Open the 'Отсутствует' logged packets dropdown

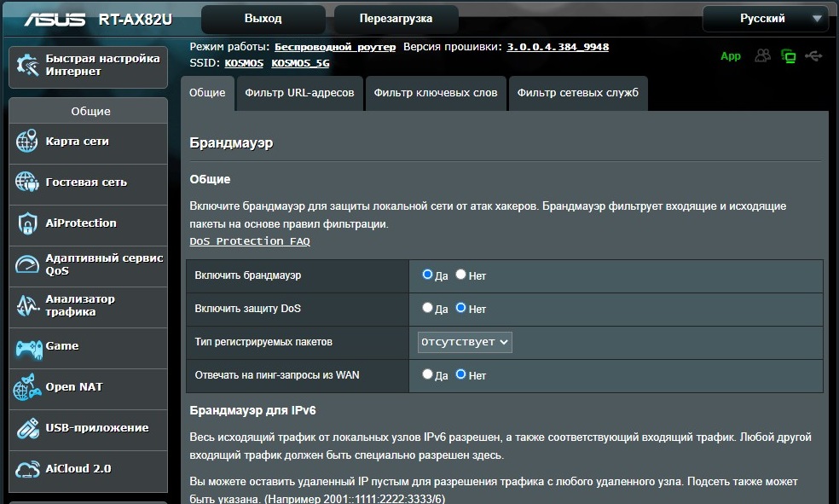click(465, 342)
